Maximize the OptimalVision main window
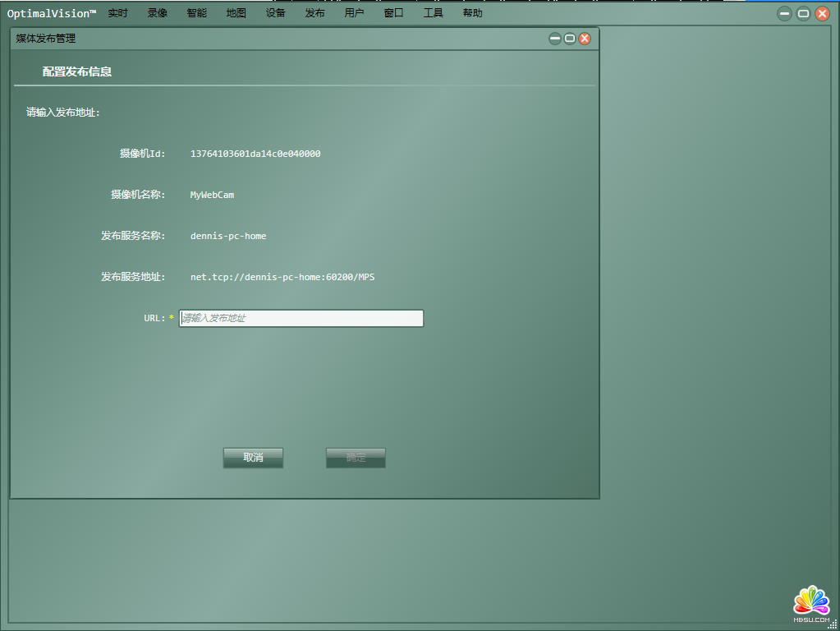The width and height of the screenshot is (840, 631). click(804, 13)
